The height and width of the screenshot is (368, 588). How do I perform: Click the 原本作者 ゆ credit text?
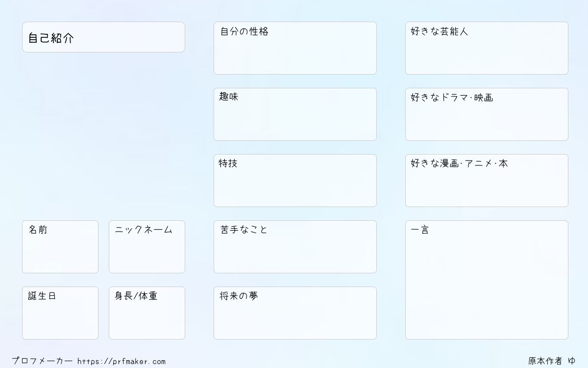552,361
